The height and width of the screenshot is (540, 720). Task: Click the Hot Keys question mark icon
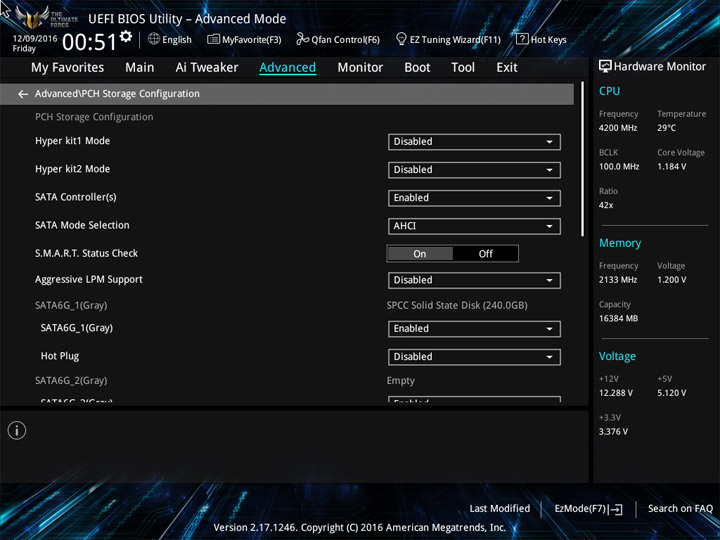pos(522,39)
